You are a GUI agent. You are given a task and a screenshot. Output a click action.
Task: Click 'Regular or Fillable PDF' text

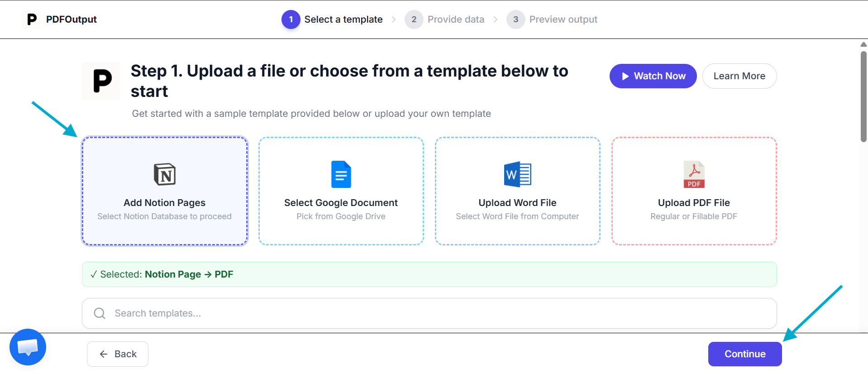click(x=694, y=216)
